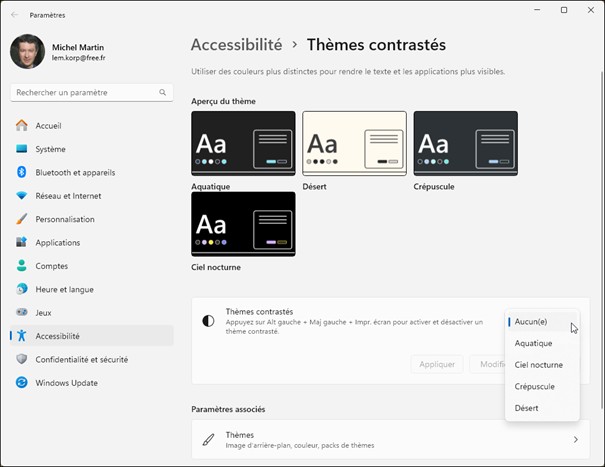This screenshot has height=467, width=605.
Task: Open Réseau et Internet via its Wi-Fi icon
Action: [x=21, y=196]
